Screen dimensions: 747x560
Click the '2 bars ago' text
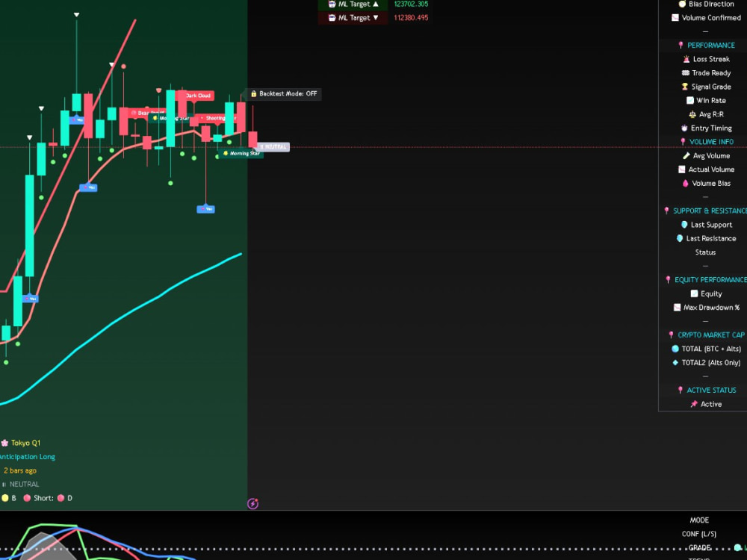pyautogui.click(x=20, y=470)
